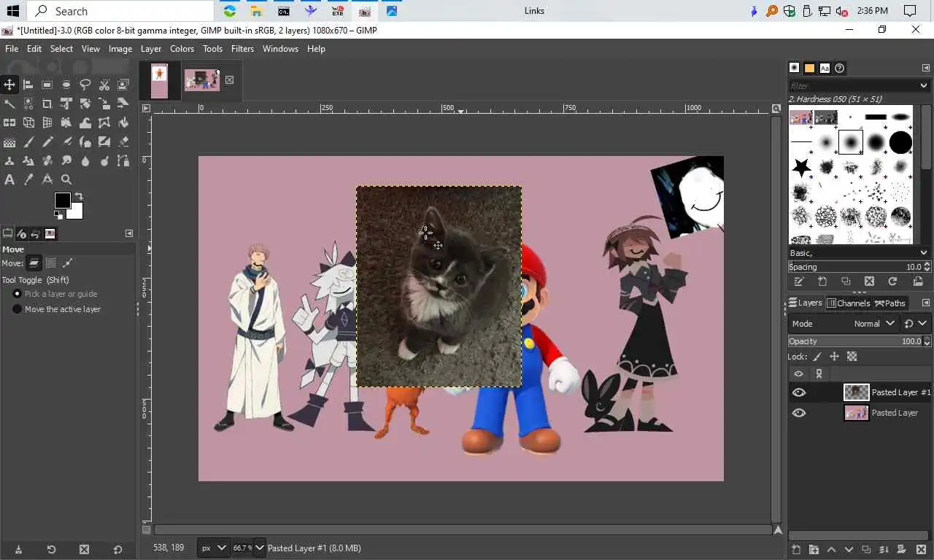Select the Measure compass tool
Screen dimensions: 934x560
[x=47, y=179]
